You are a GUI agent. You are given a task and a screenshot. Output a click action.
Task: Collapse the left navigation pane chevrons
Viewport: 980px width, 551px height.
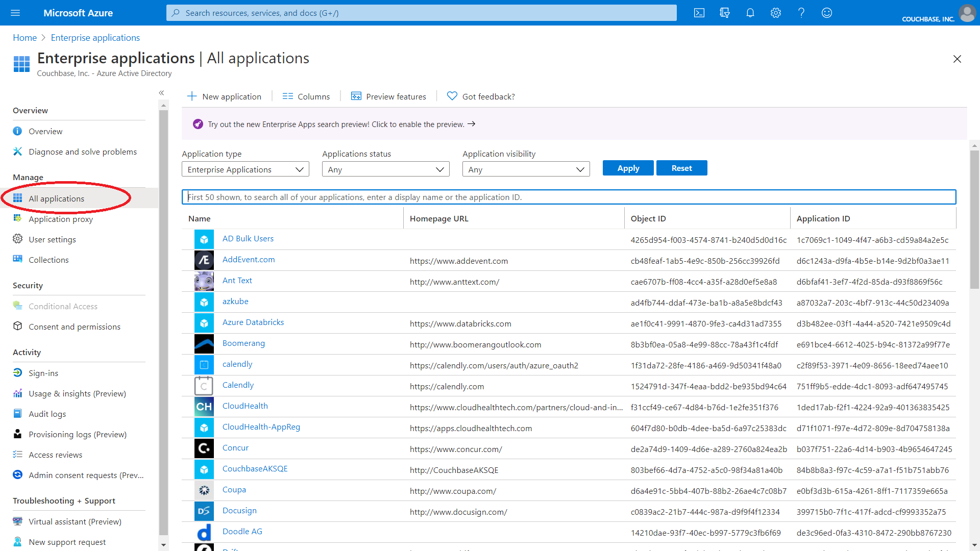[161, 93]
